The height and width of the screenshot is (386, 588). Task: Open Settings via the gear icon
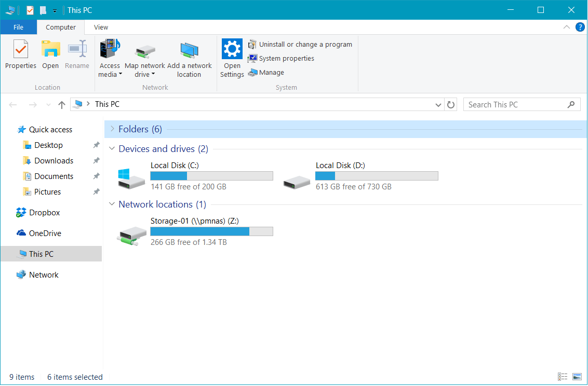pos(232,49)
